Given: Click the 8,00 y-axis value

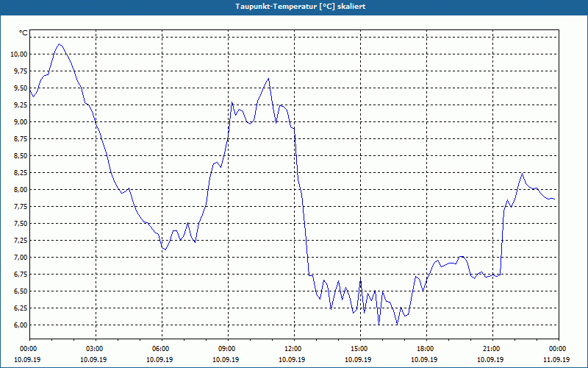Looking at the screenshot, I should pyautogui.click(x=20, y=189).
